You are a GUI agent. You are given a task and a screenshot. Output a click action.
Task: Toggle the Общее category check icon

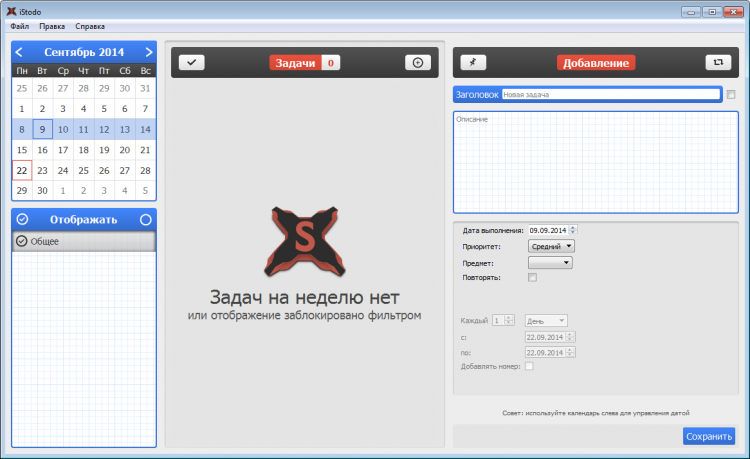pyautogui.click(x=22, y=241)
